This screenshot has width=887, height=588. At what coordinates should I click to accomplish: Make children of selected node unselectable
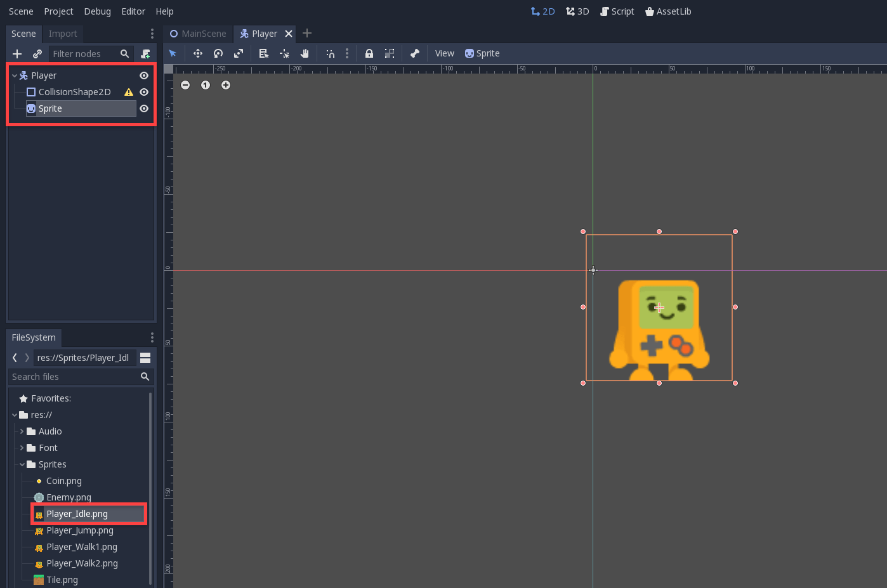pos(390,53)
